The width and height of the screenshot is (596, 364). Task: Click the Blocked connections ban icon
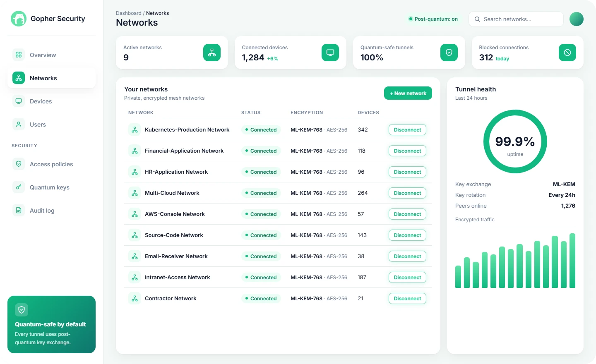[x=567, y=53]
